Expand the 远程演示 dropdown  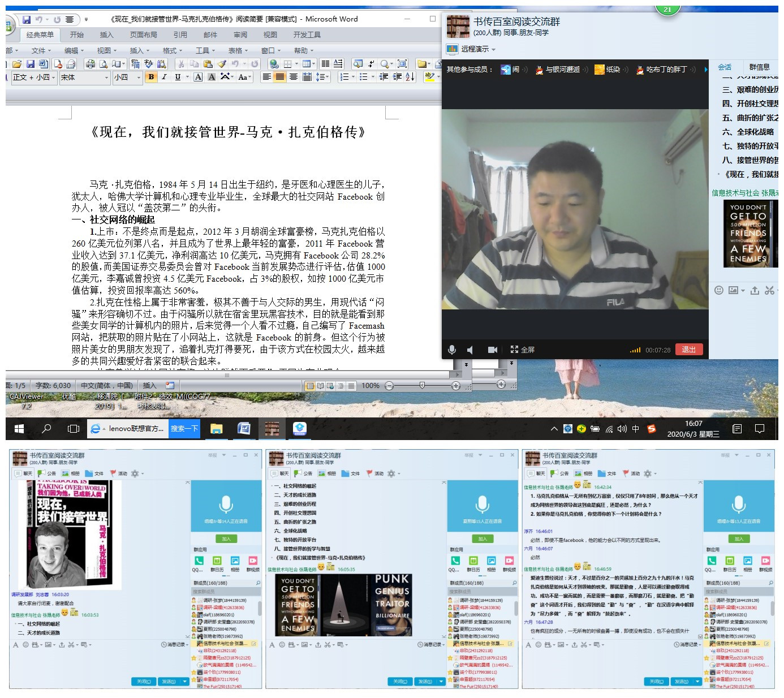tap(493, 49)
